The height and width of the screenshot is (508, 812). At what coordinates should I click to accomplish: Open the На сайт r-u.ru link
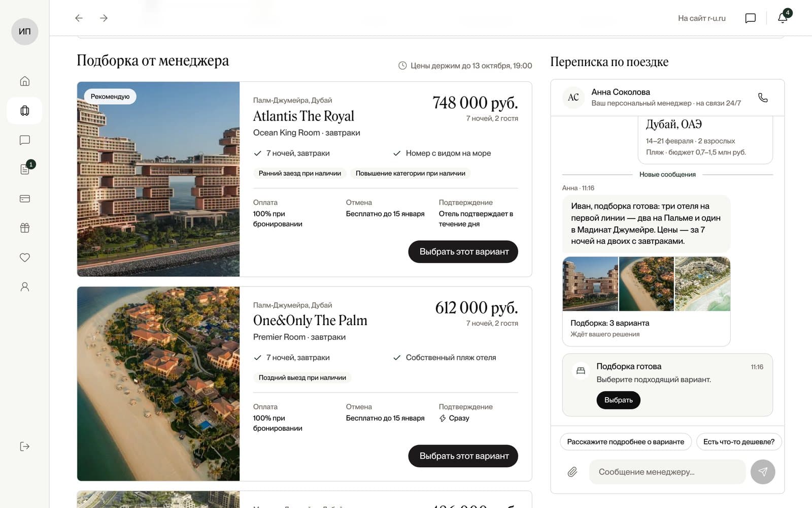(701, 18)
